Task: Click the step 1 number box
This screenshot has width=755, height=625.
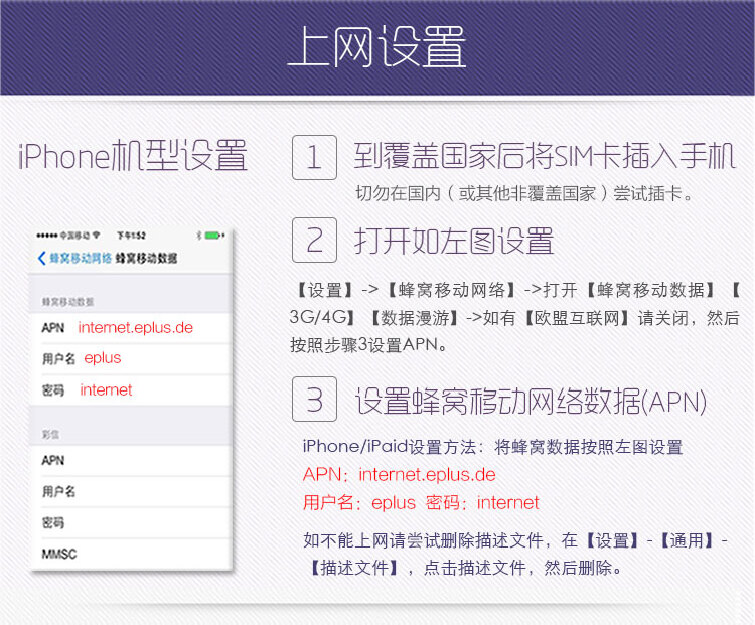Action: (x=314, y=157)
